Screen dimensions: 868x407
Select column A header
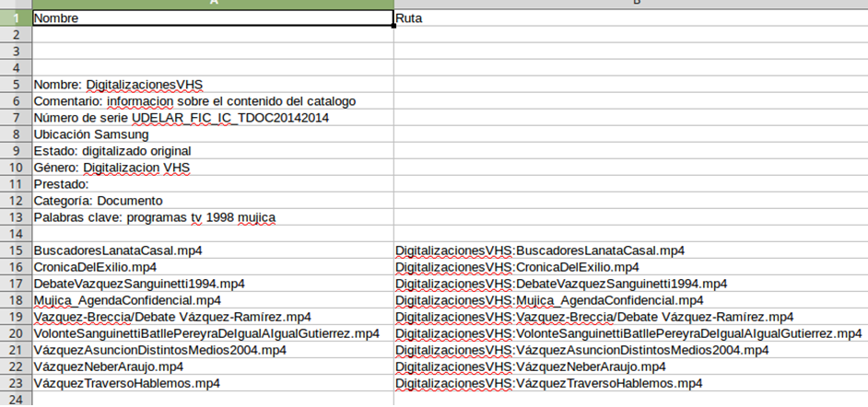(213, 4)
